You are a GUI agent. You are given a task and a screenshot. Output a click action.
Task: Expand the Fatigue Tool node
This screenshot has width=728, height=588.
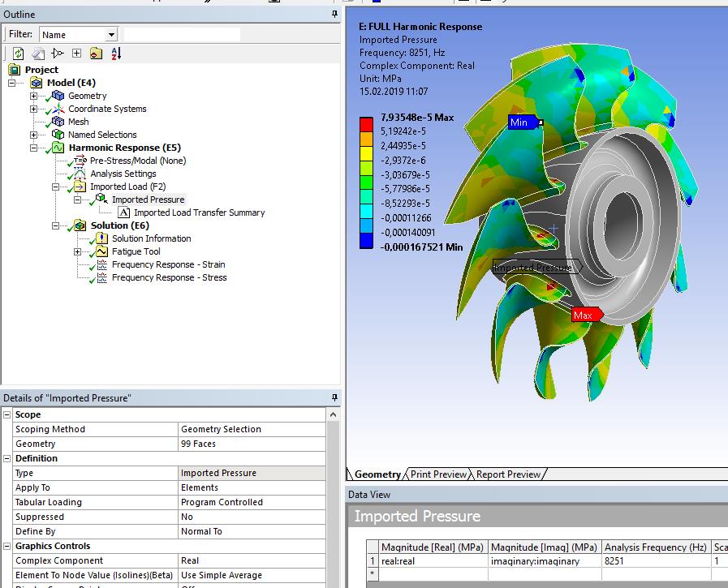pos(78,251)
